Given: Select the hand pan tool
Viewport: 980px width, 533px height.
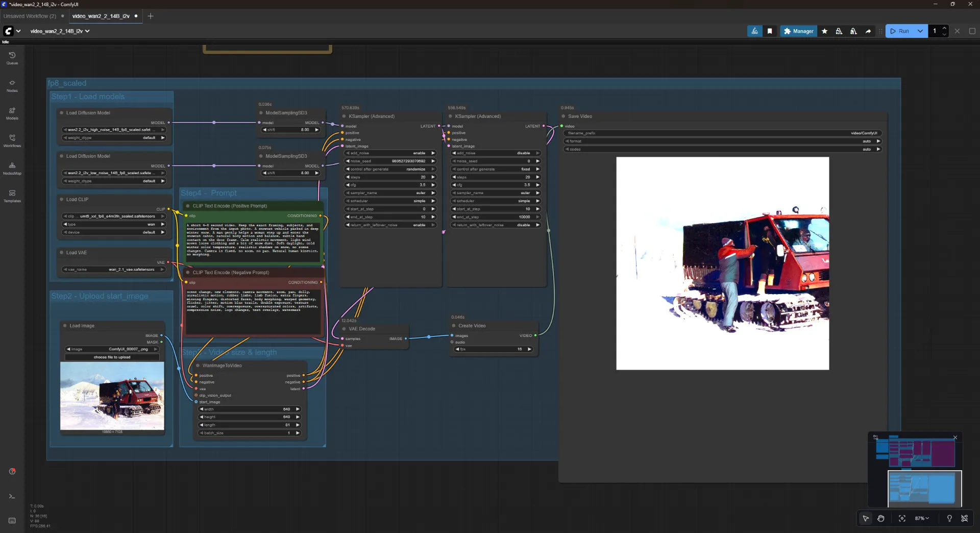Looking at the screenshot, I should 881,518.
